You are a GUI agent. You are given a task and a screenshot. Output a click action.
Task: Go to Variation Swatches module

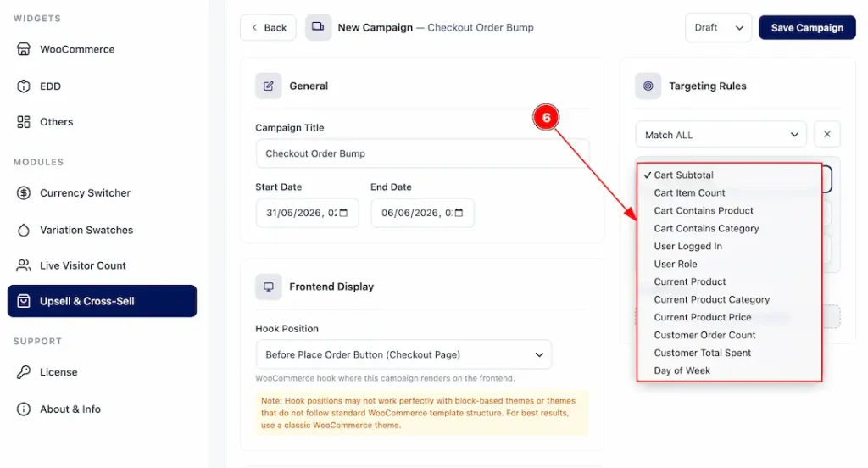tap(102, 230)
